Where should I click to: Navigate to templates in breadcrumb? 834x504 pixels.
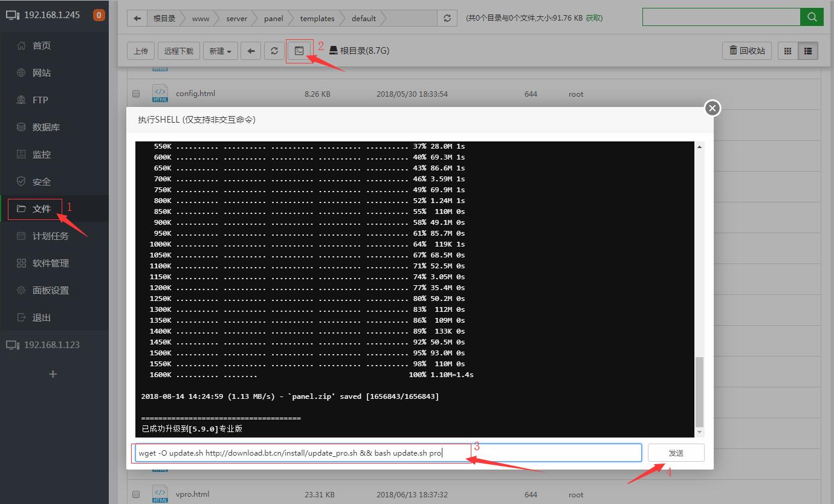pos(317,18)
